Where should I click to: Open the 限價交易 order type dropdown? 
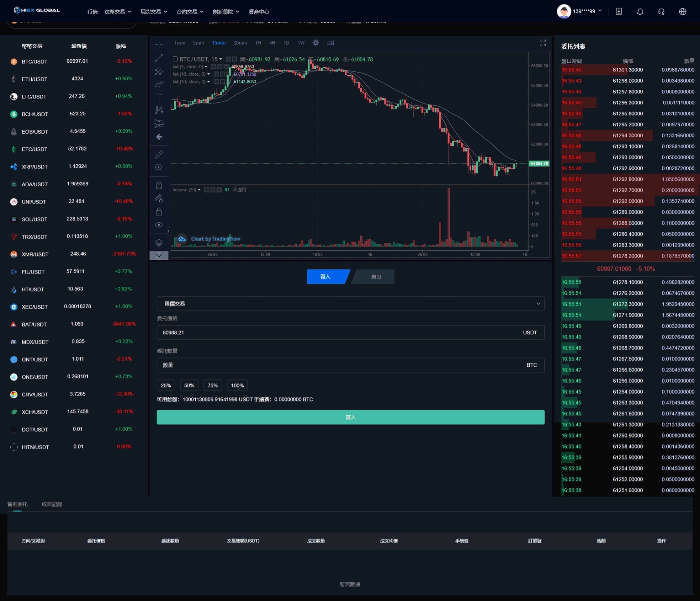tap(350, 304)
